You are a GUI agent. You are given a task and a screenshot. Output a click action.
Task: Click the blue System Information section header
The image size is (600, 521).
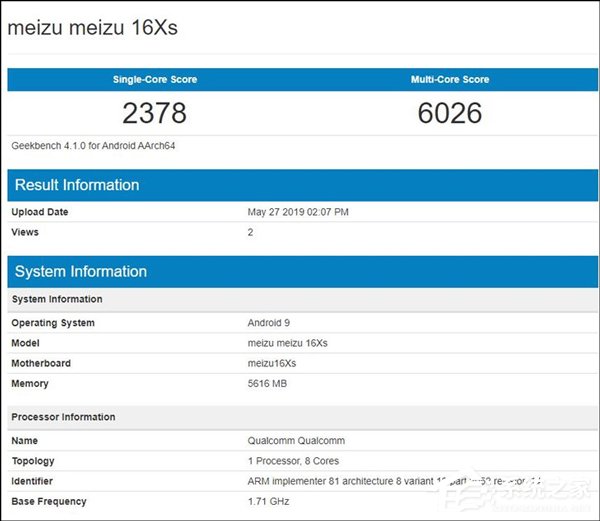coord(81,271)
